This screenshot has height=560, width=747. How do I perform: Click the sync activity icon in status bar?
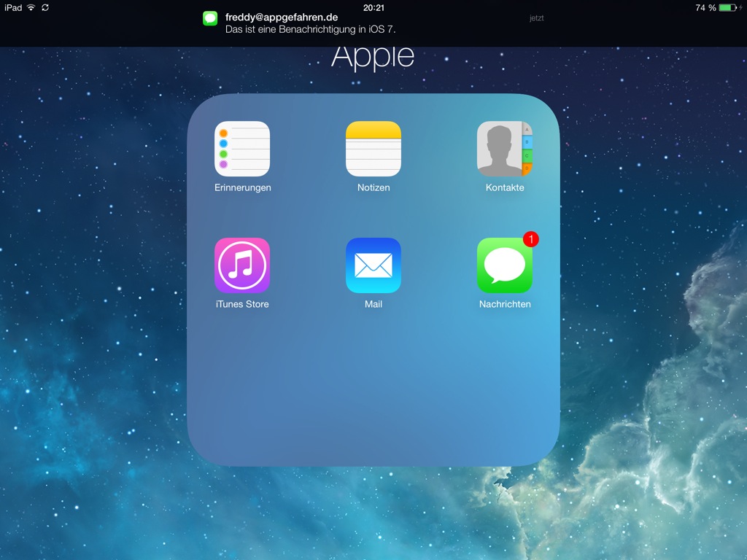tap(46, 7)
